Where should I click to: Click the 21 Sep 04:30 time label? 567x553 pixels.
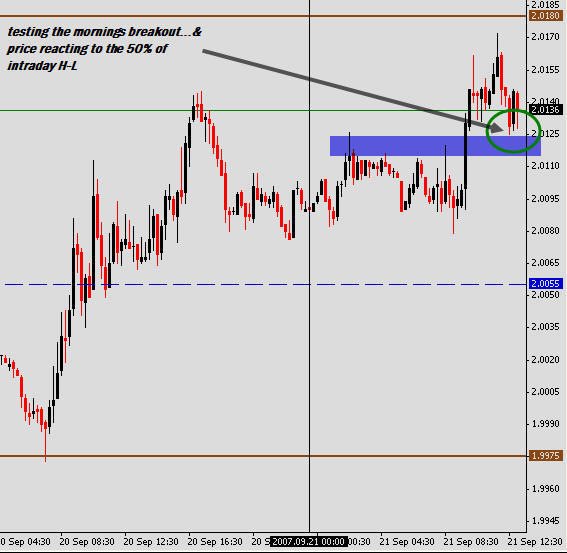click(407, 542)
